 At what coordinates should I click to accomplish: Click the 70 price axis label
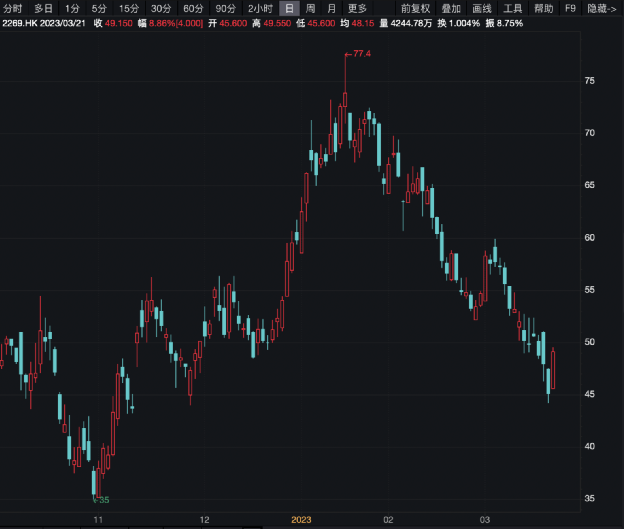pyautogui.click(x=590, y=133)
